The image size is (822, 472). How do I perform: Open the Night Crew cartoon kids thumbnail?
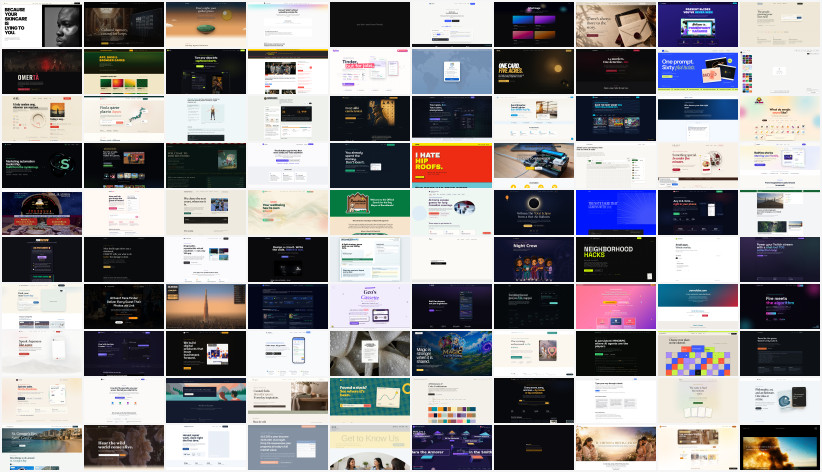tap(534, 260)
